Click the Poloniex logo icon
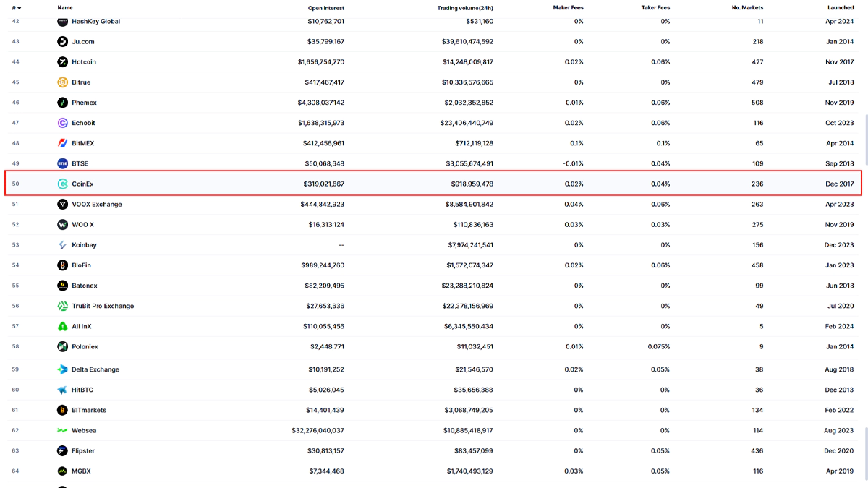 (63, 347)
